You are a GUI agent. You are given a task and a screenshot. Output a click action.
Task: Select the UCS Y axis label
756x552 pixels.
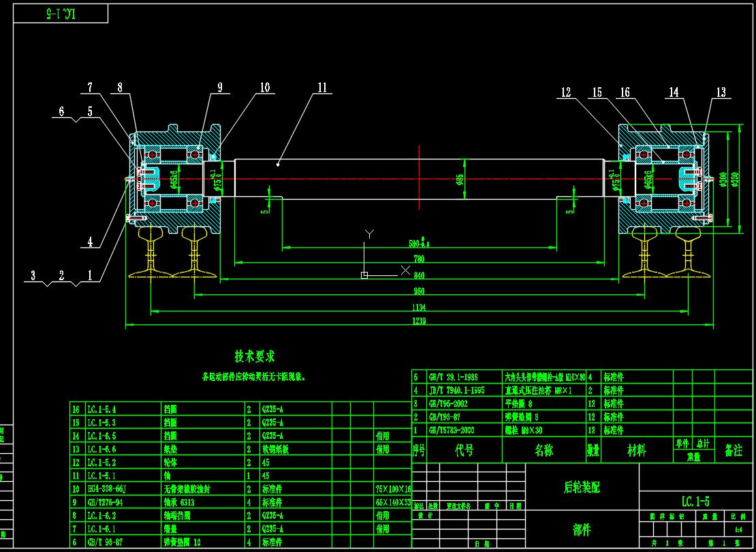(369, 234)
